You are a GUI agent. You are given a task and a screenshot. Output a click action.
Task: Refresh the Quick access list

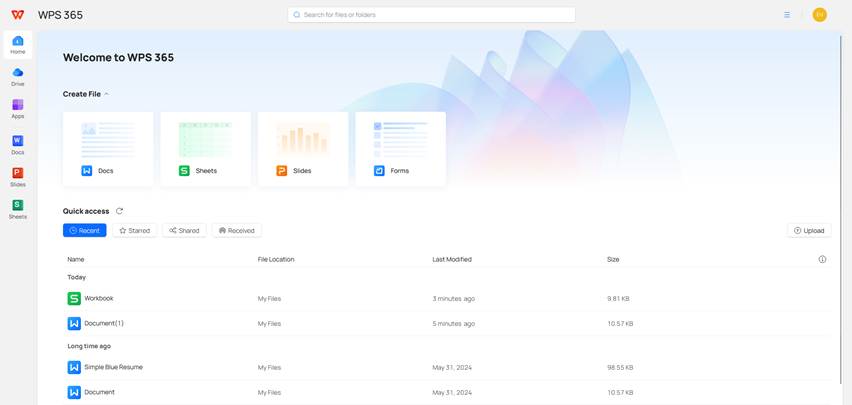click(x=120, y=211)
